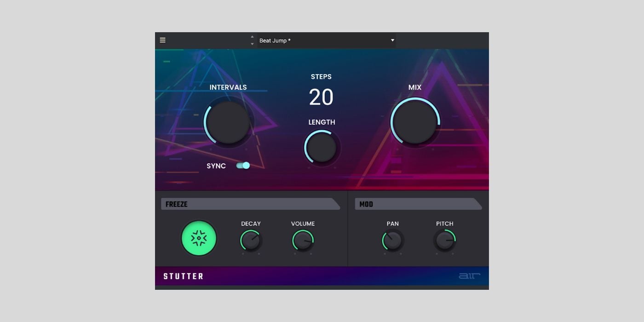Click the Steps value 20
Viewport: 644px width, 322px height.
coord(321,97)
